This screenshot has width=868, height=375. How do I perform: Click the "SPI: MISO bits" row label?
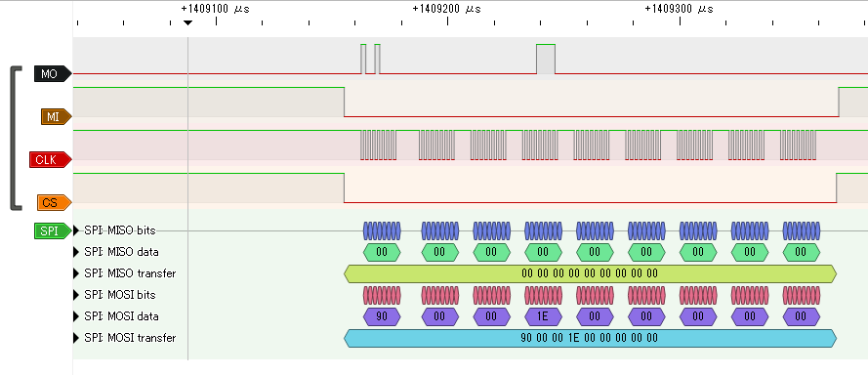(120, 230)
